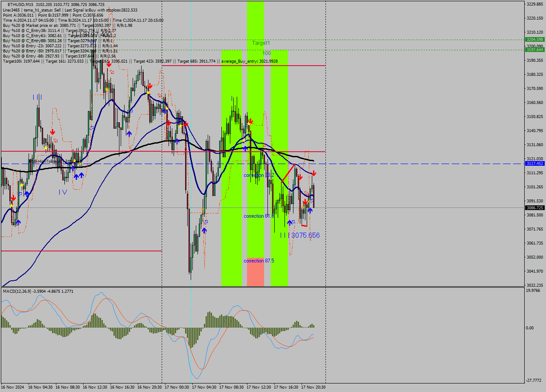The image size is (546, 392).
Task: Click the '17 Nov 08:30' time label
Action: click(232, 387)
